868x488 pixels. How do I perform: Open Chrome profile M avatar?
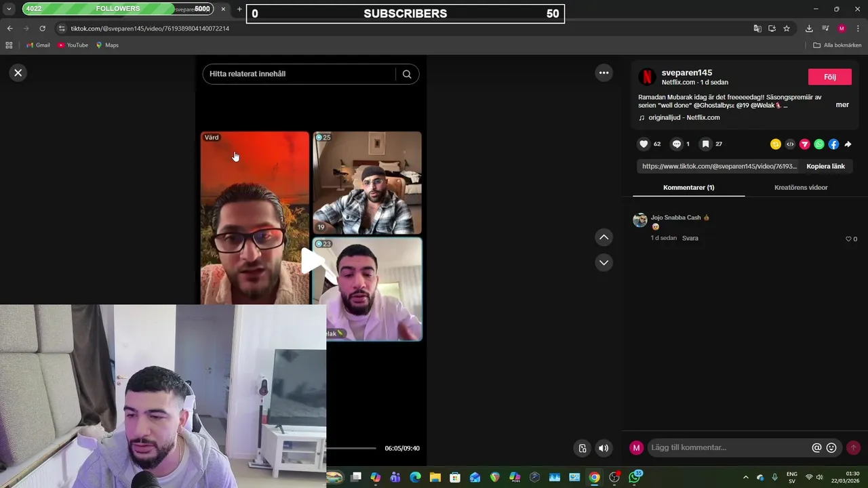pyautogui.click(x=842, y=28)
